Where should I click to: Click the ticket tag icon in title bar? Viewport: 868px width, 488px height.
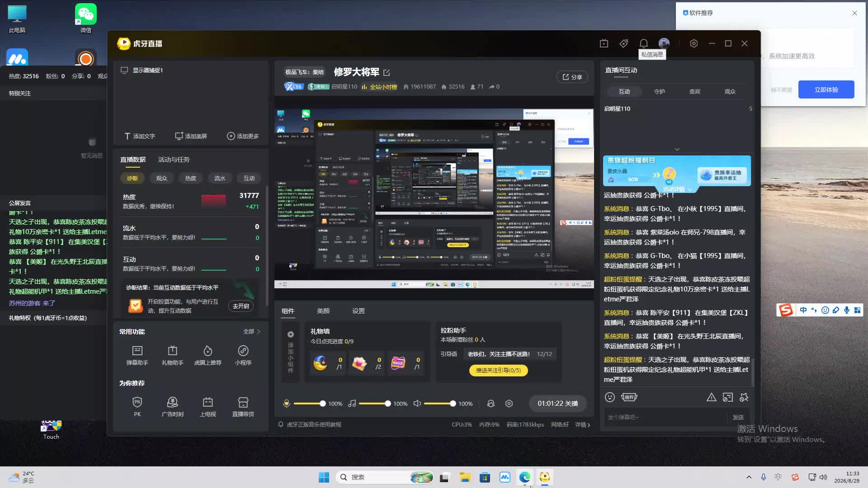coord(624,43)
